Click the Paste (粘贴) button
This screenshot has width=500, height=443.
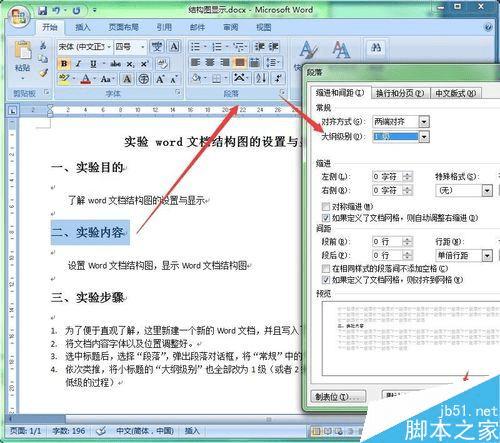click(x=22, y=60)
